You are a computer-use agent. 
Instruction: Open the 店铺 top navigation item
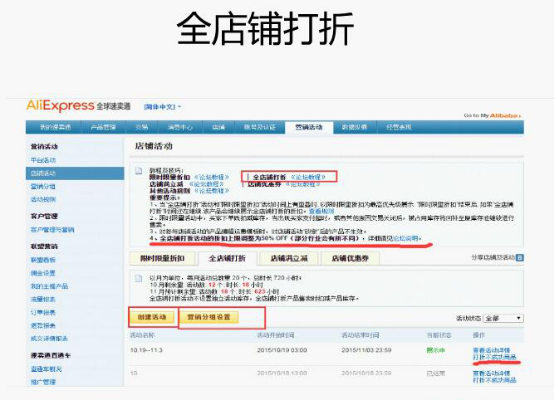click(x=219, y=127)
